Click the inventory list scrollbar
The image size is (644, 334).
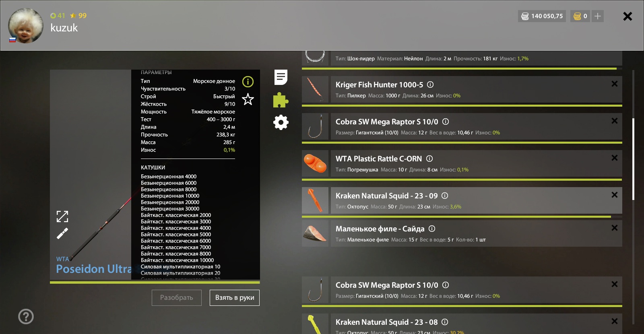(633, 159)
